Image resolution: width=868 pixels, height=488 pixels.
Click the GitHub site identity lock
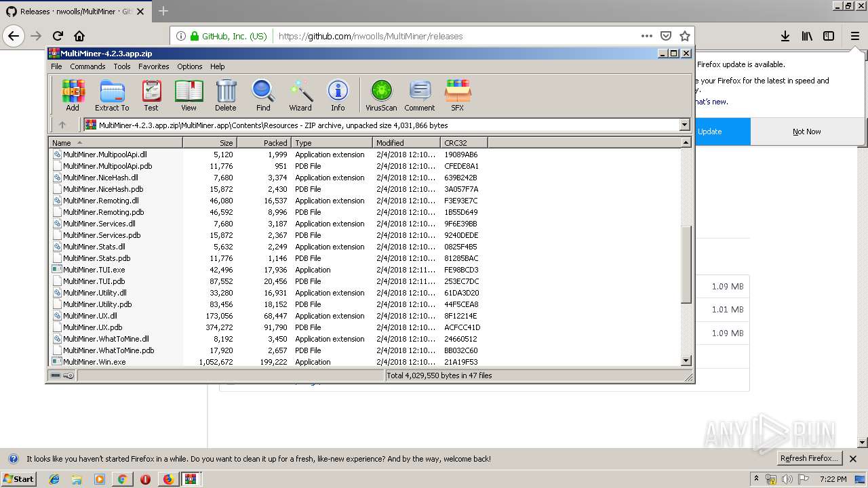click(x=195, y=36)
